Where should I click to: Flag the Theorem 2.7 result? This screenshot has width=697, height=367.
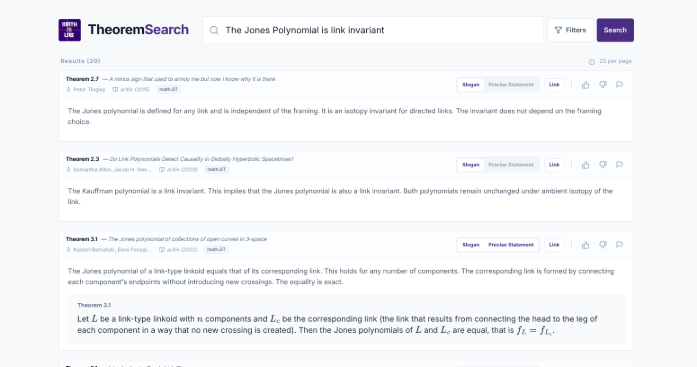[x=619, y=85]
